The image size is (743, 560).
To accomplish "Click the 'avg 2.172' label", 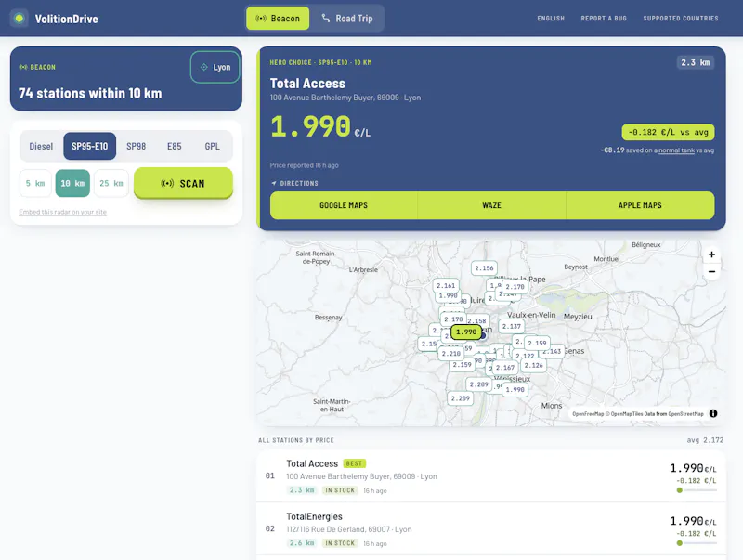I will click(705, 440).
